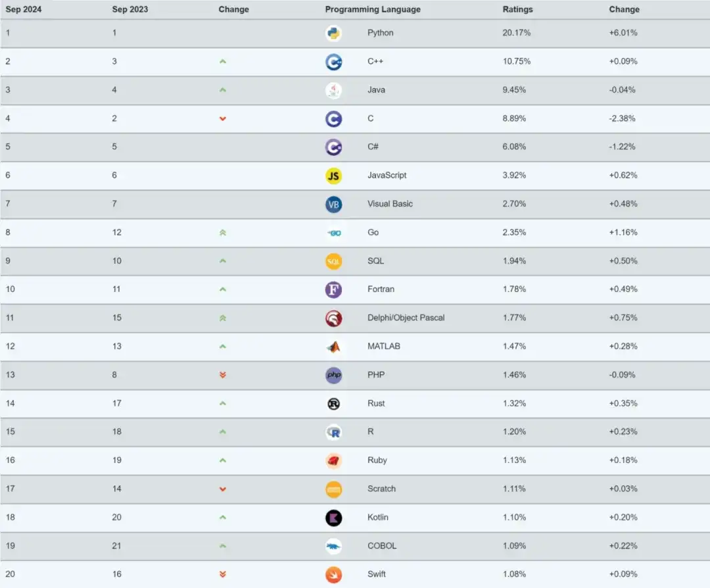The image size is (710, 588).
Task: Click the orange SQL icon
Action: coord(333,261)
